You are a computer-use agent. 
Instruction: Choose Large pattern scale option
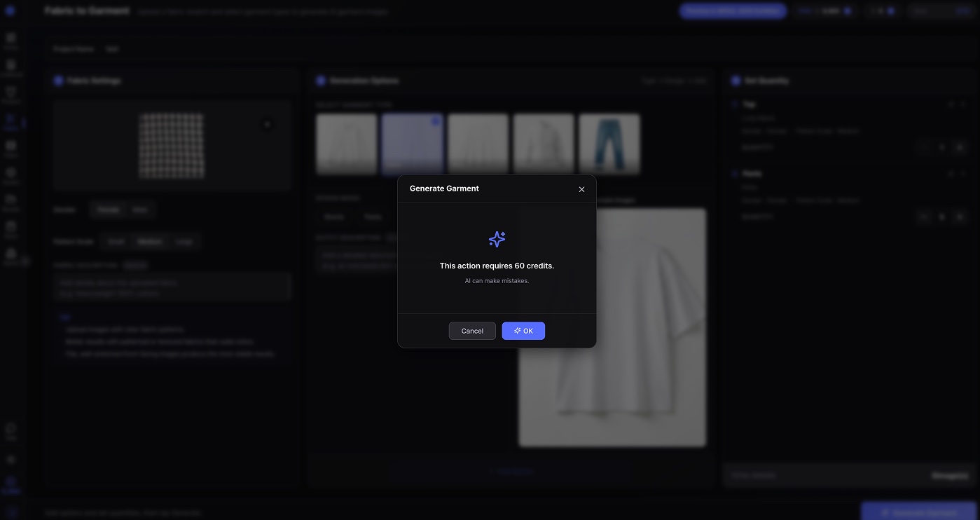[x=184, y=241]
